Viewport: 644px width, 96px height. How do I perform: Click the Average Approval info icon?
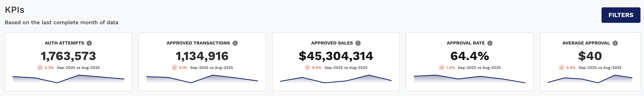(x=615, y=43)
